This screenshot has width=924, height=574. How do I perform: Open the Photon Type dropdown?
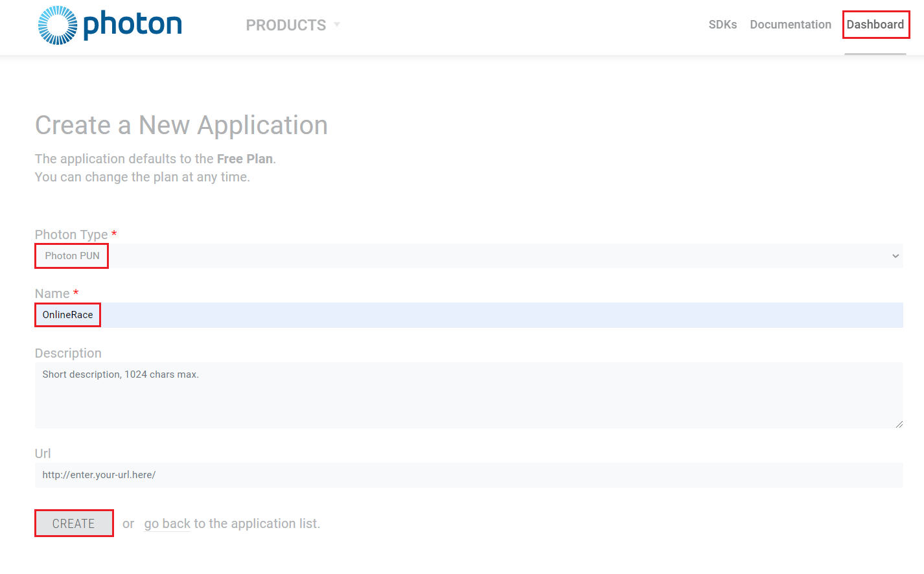click(454, 255)
